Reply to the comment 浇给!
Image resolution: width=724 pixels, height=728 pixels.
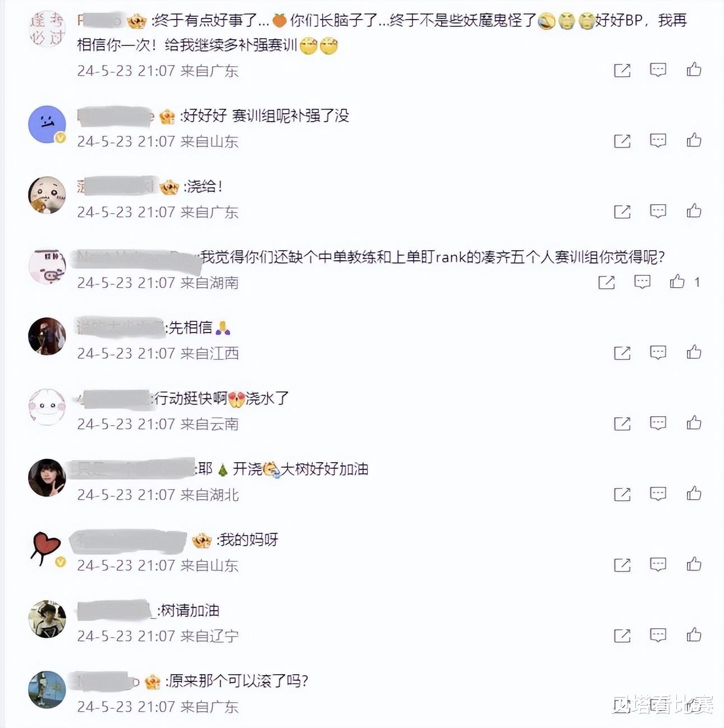coord(658,211)
